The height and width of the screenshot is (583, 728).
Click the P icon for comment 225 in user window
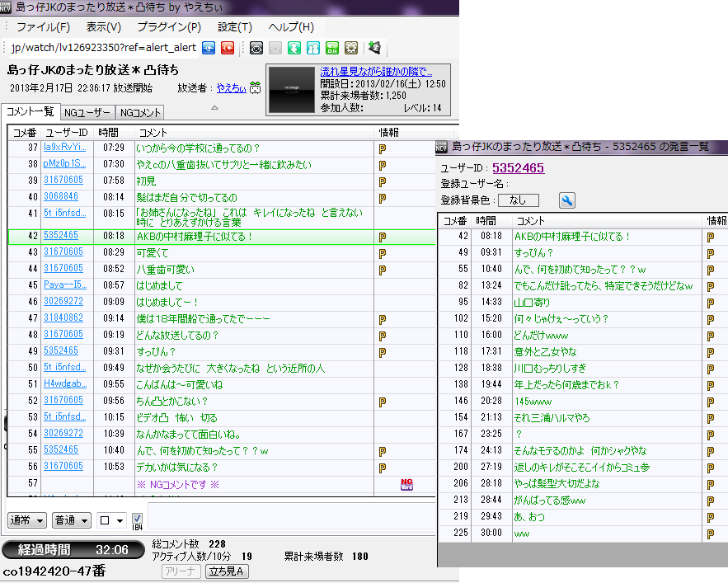click(711, 534)
